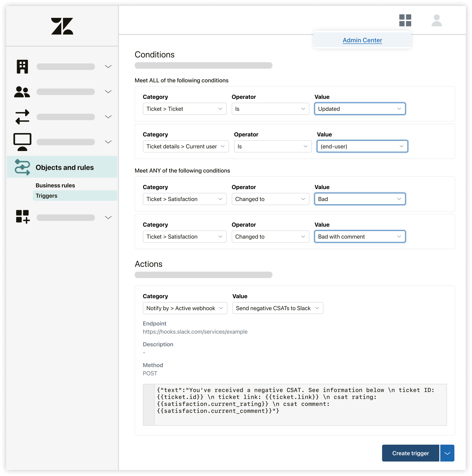Select Send negative CSATs to Slack value
This screenshot has height=476, width=472.
277,308
